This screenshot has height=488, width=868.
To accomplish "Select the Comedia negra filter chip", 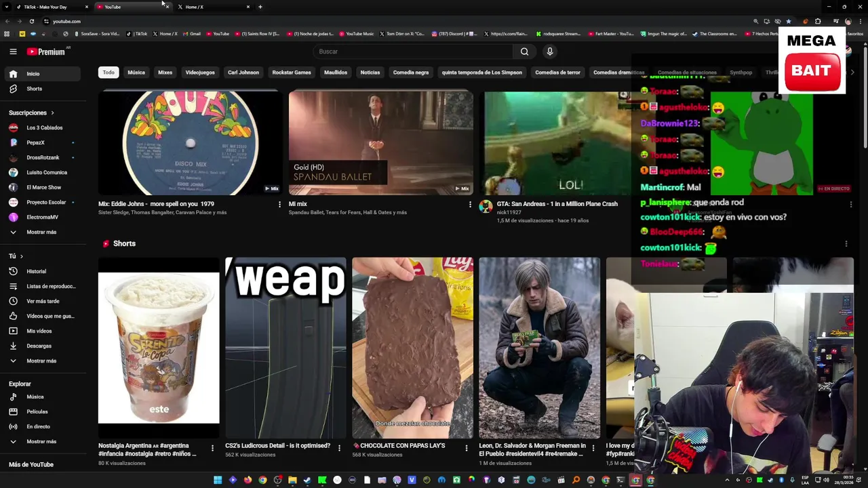I will tap(411, 73).
